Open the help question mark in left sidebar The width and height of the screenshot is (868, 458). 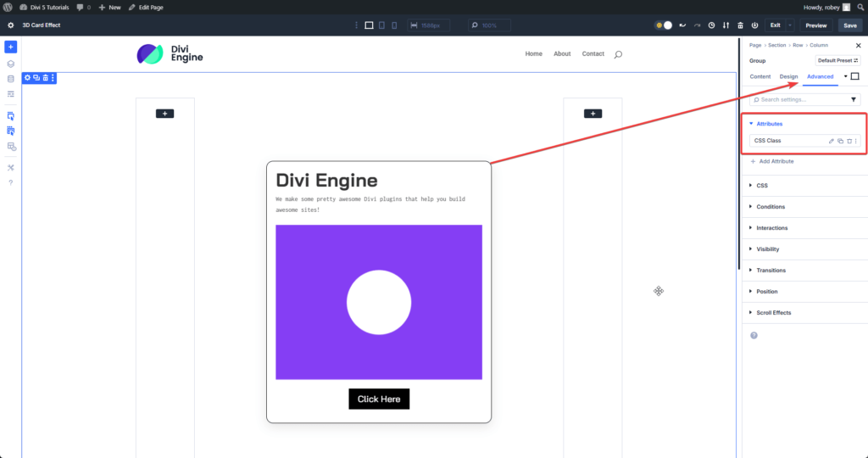point(10,182)
